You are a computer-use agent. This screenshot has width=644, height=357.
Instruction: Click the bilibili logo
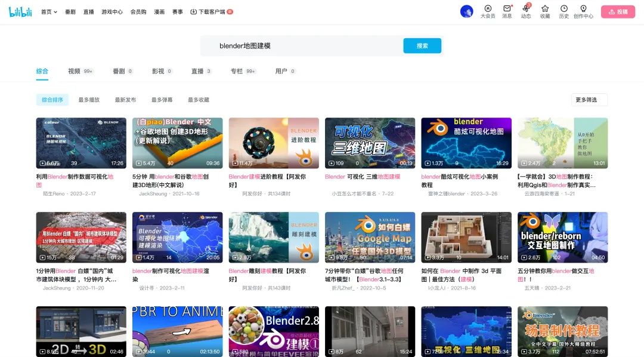tap(20, 11)
